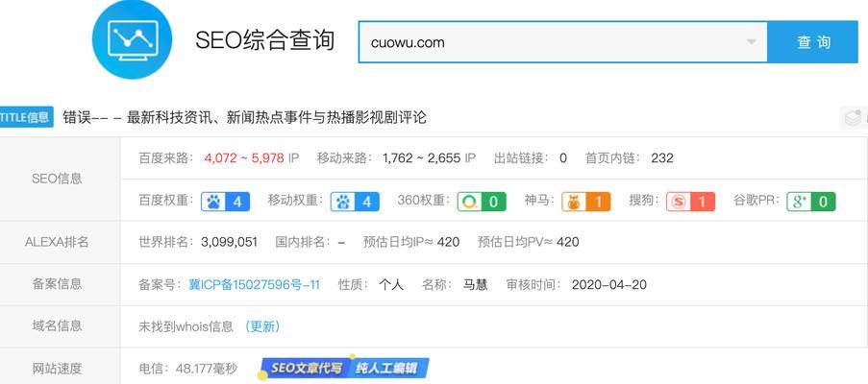Click the 未找到whois信息 message
Viewport: 868px width, 384px height.
[186, 326]
